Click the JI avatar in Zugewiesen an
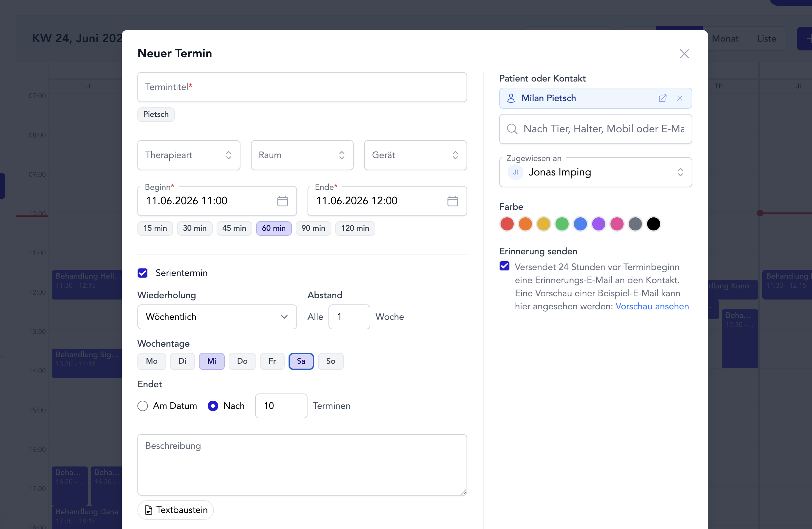 (x=515, y=172)
